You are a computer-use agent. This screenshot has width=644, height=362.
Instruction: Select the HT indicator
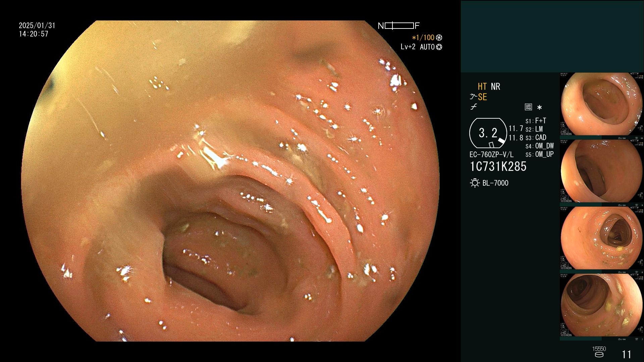(x=482, y=87)
